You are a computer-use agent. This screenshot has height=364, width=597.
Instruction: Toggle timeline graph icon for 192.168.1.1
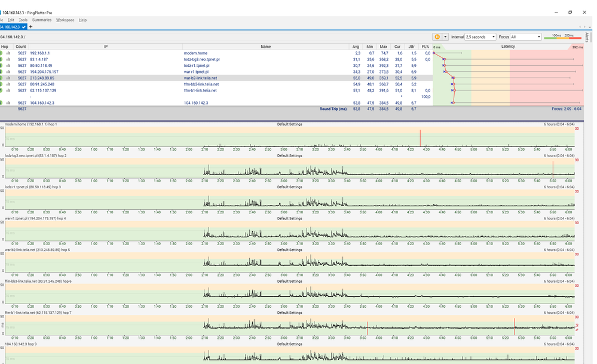pos(8,53)
